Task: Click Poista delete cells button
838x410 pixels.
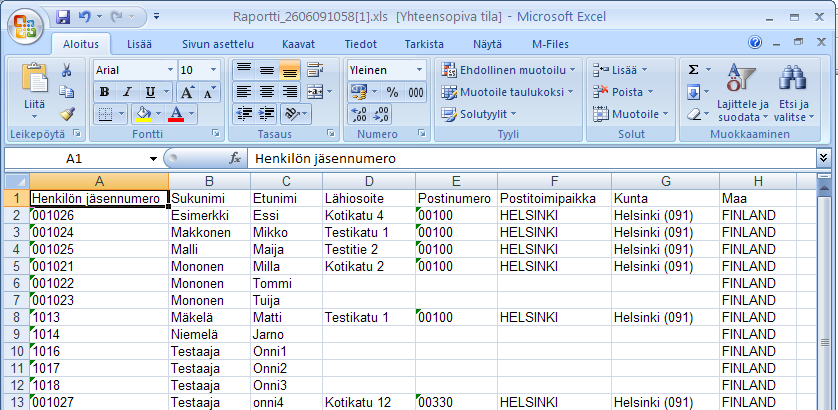Action: pos(623,92)
